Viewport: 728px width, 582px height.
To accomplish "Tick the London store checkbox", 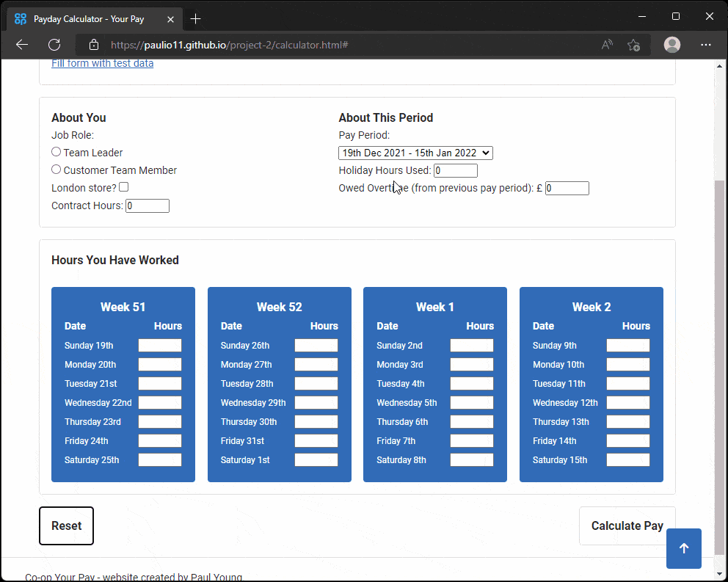I will [x=124, y=187].
